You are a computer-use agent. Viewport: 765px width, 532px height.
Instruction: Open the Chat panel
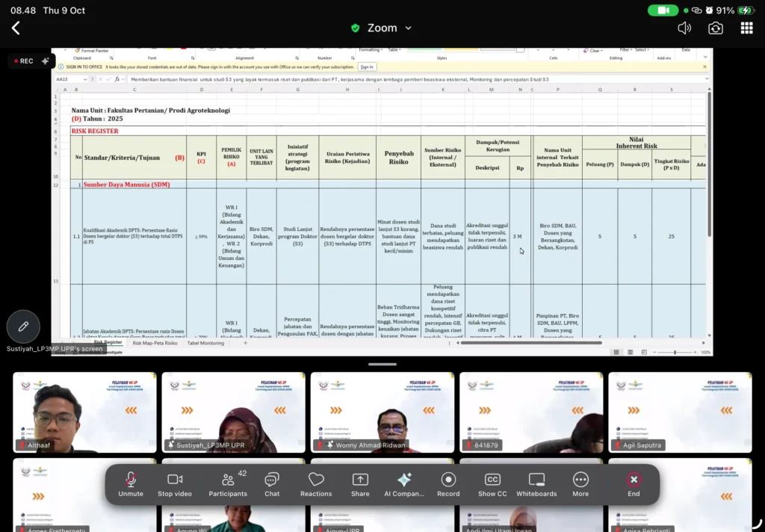click(x=272, y=484)
